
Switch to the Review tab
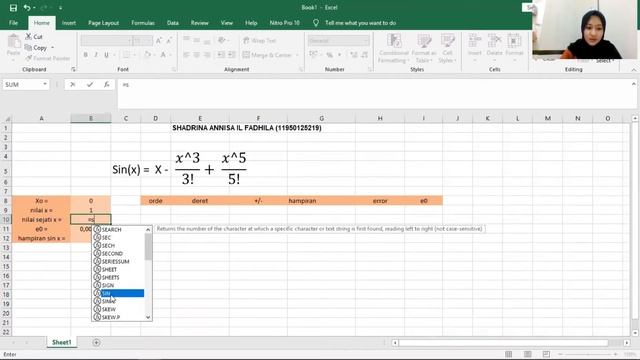pos(200,23)
